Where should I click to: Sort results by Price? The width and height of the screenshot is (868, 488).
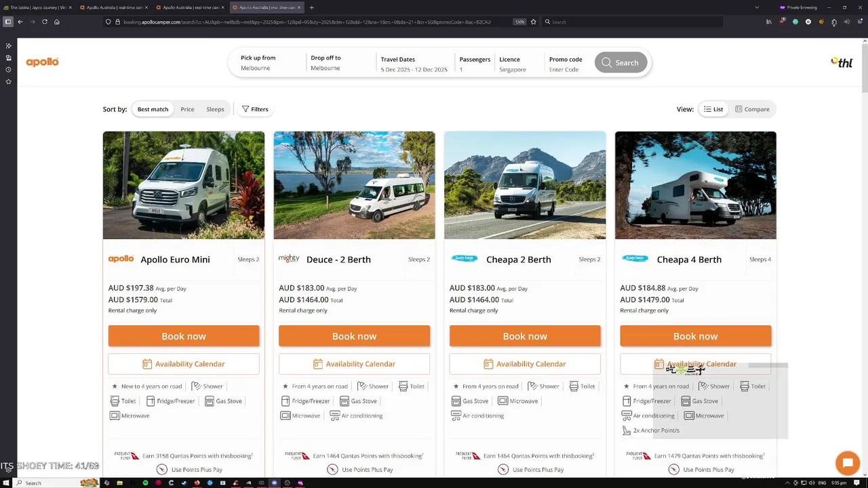click(x=187, y=109)
